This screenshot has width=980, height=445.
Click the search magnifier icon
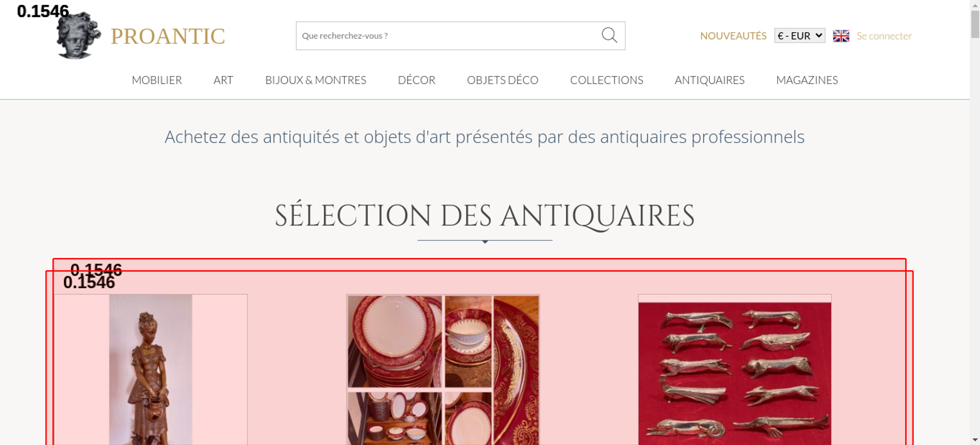click(609, 35)
